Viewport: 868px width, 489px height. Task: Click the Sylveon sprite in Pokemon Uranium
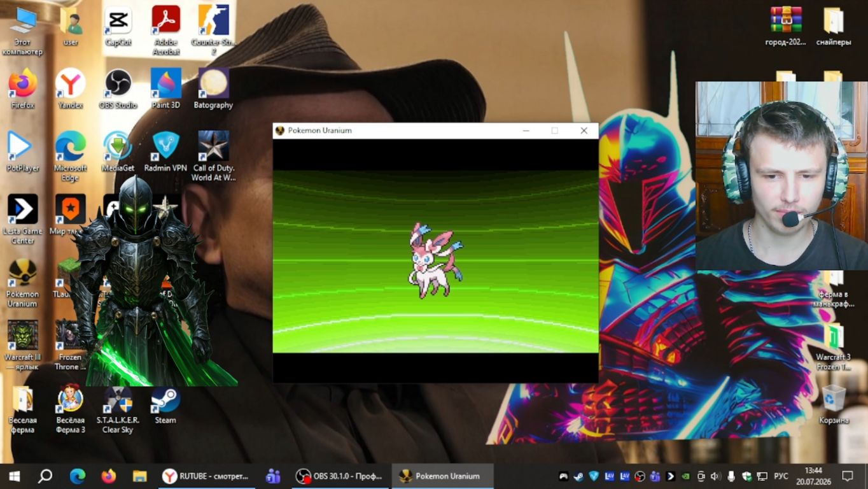point(435,260)
